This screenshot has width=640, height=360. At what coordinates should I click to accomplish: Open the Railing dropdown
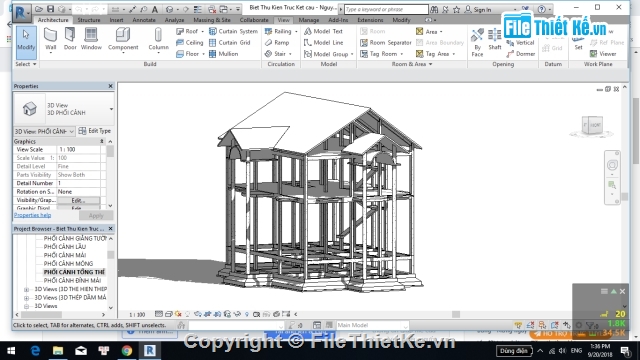click(x=296, y=31)
